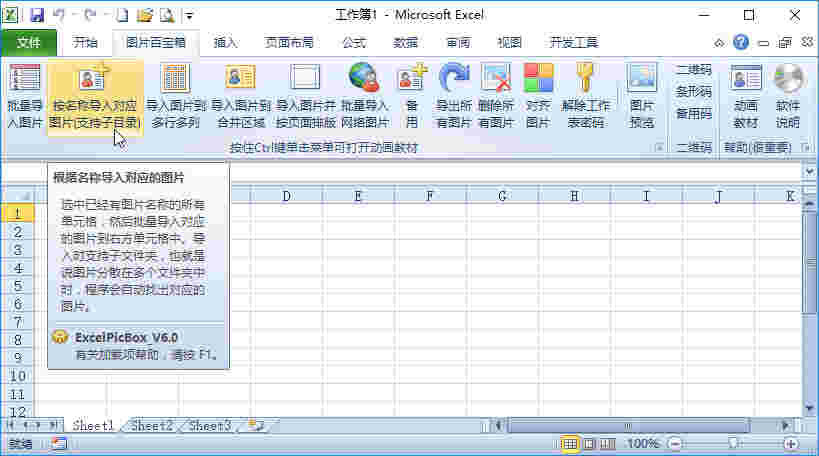Switch to the 开始 ribbon tab
The image size is (819, 456).
coord(85,42)
